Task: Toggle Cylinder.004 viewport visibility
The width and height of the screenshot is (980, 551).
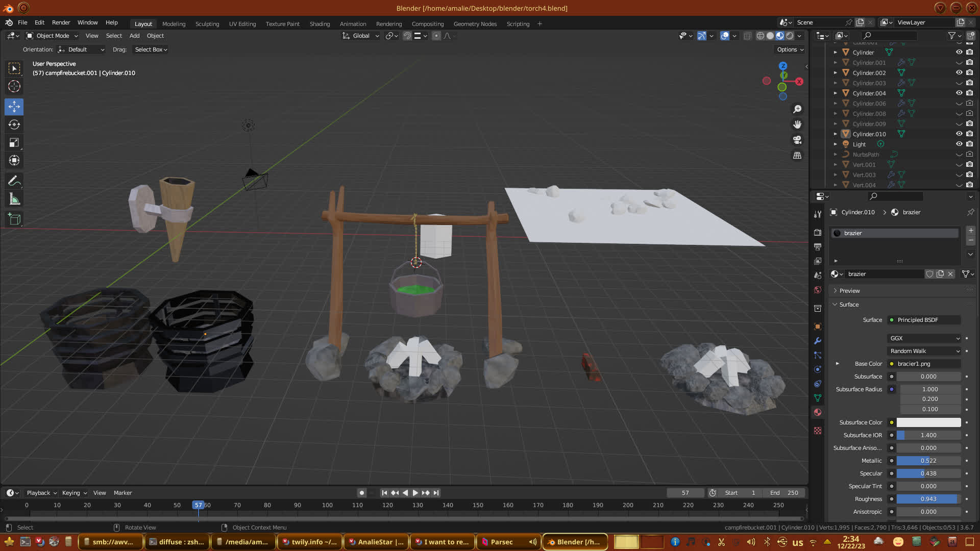Action: coord(959,93)
